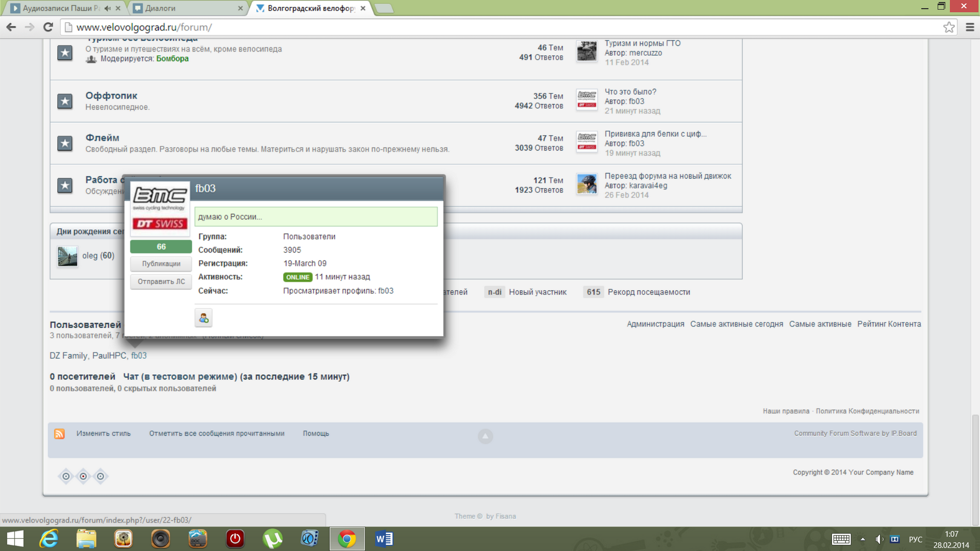Screen dimensions: 980x551
Task: Open moderator Бомбора profile link
Action: (x=172, y=59)
